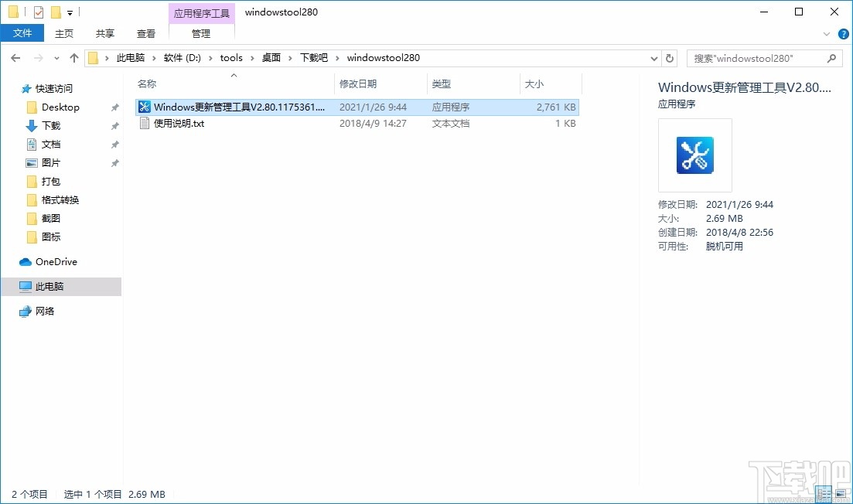Click the preview pane application thumbnail
The width and height of the screenshot is (853, 504).
694,155
